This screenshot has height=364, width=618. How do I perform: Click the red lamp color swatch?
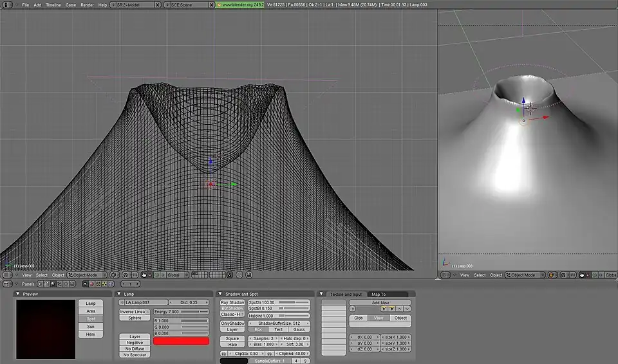point(181,341)
